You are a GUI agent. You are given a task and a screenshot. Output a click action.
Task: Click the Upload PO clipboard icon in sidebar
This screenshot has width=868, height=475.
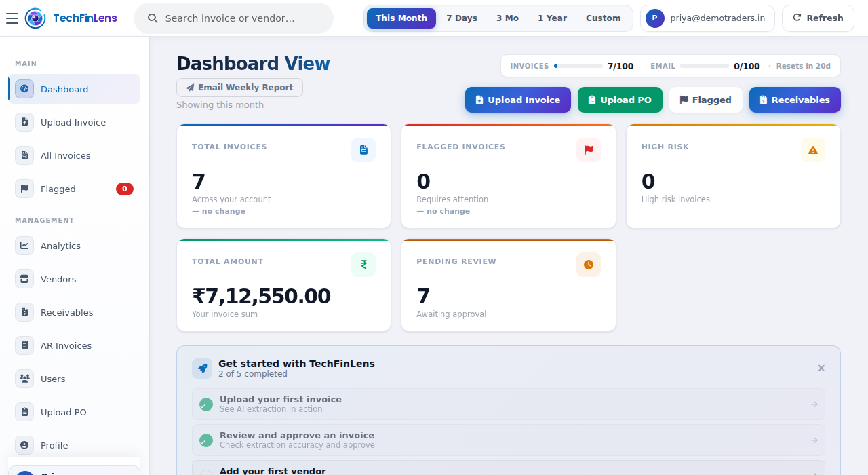24,412
